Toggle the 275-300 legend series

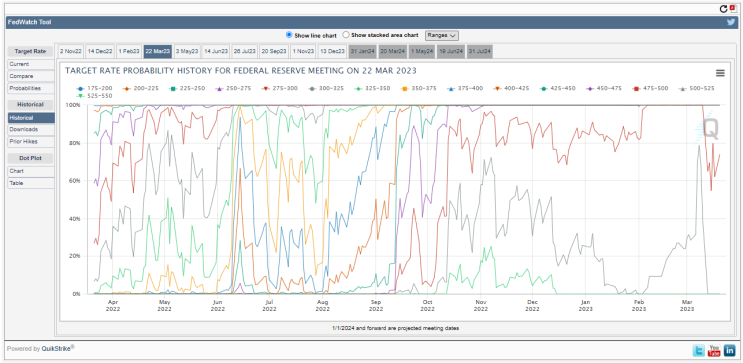tap(280, 88)
